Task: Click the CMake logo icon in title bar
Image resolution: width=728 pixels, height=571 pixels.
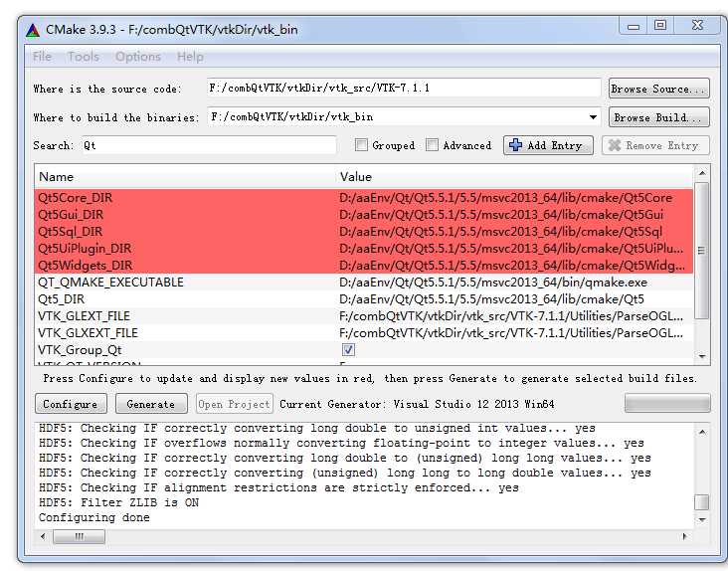Action: click(x=33, y=30)
